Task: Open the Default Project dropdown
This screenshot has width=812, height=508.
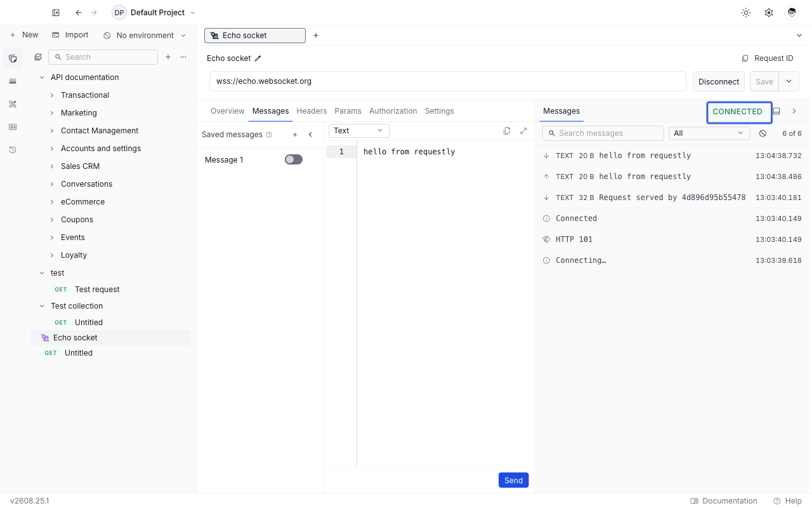Action: [x=154, y=13]
